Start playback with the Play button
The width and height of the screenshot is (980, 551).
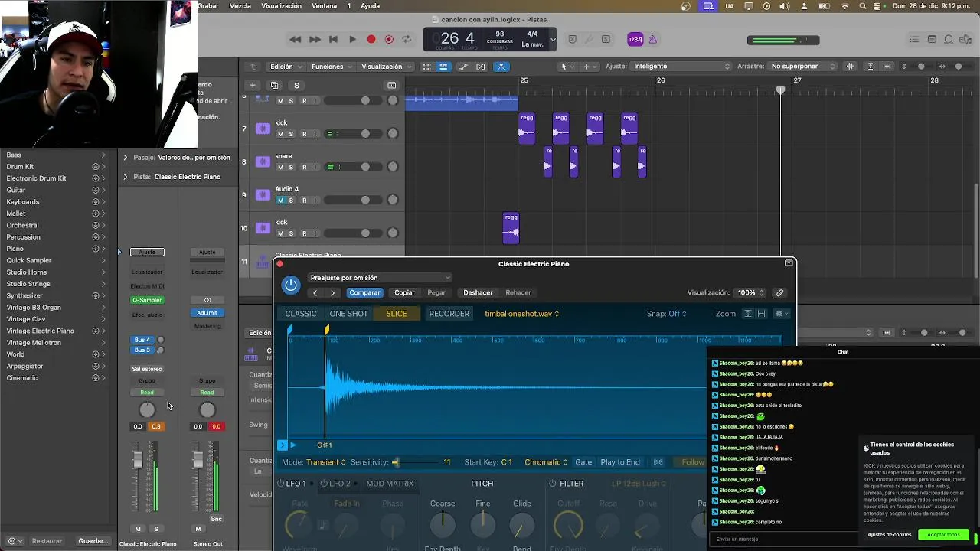click(352, 39)
